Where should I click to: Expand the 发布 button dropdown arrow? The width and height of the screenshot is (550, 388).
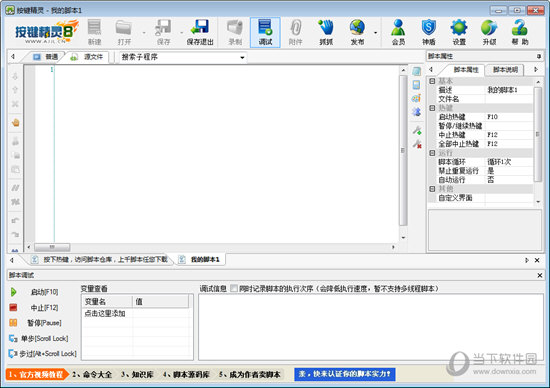375,33
